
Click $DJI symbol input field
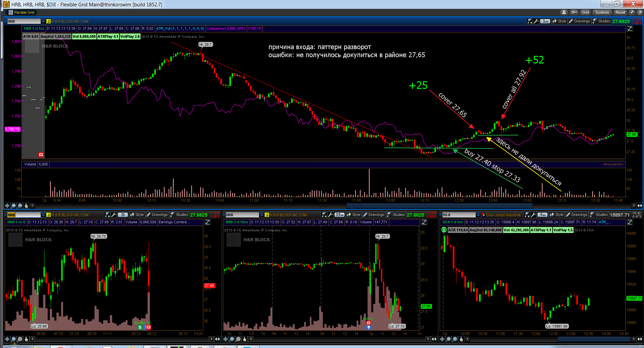459,215
